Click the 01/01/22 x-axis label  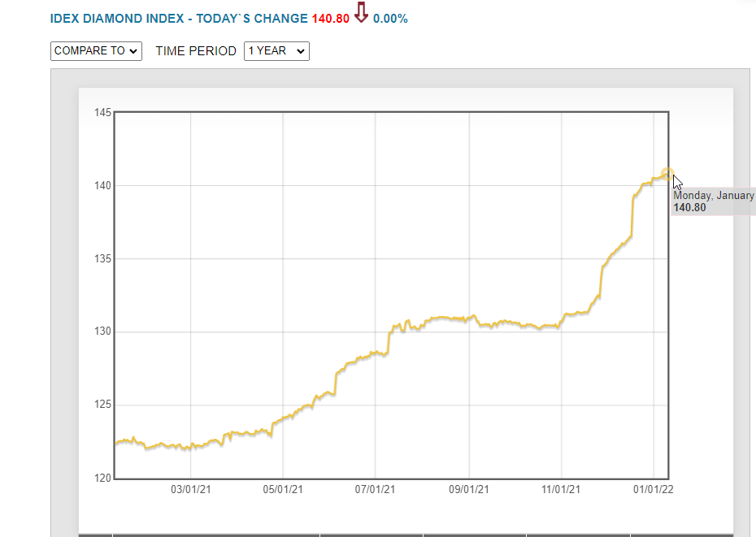[654, 490]
